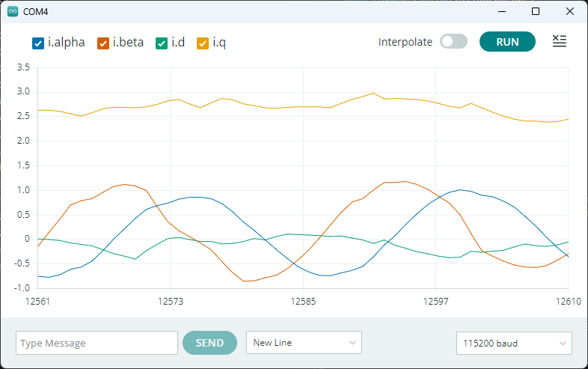The height and width of the screenshot is (369, 588).
Task: Enable the Interpolate switch
Action: [453, 42]
